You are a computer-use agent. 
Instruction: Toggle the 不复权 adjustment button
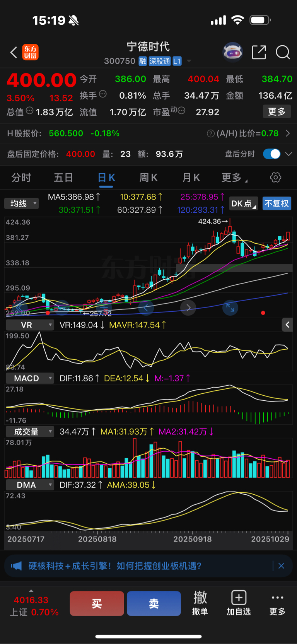click(277, 203)
